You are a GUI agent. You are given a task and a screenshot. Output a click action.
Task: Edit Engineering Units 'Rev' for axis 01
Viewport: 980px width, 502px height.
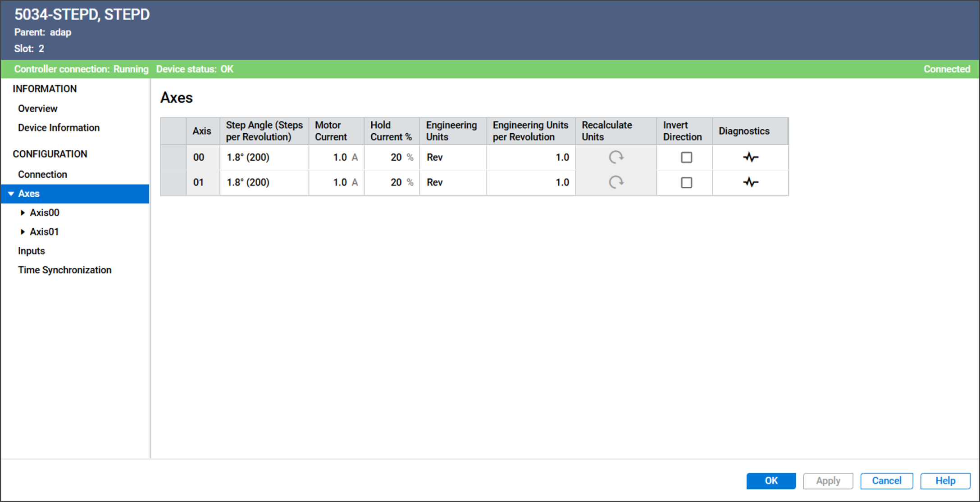pos(453,182)
